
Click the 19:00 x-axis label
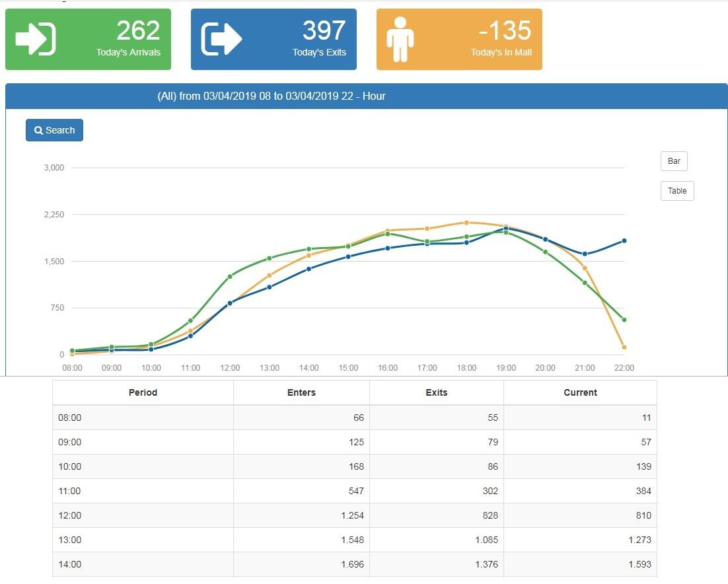click(506, 368)
